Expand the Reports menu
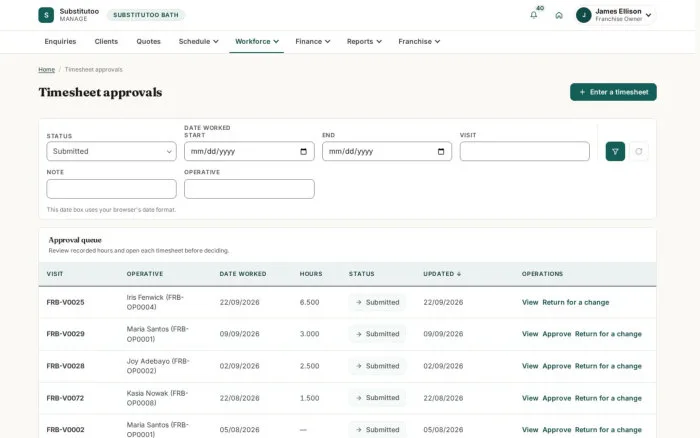Screen dimensions: 700x438 click(364, 42)
